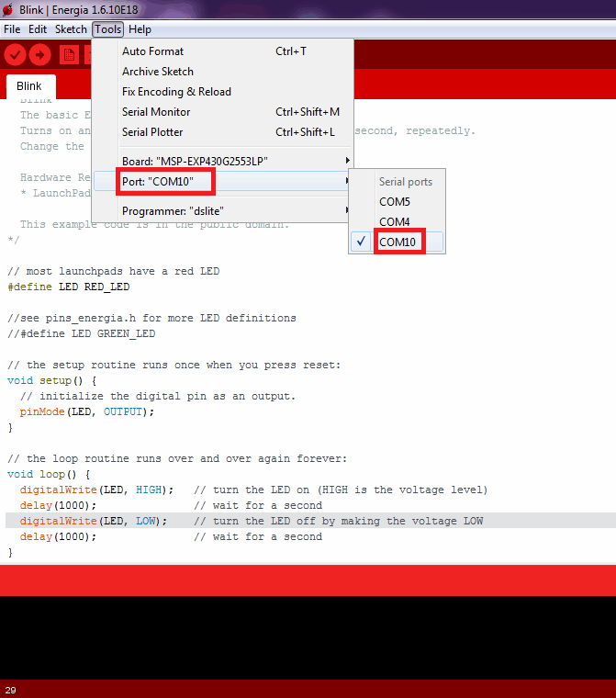
Task: Launch the Serial Monitor
Action: tap(156, 112)
